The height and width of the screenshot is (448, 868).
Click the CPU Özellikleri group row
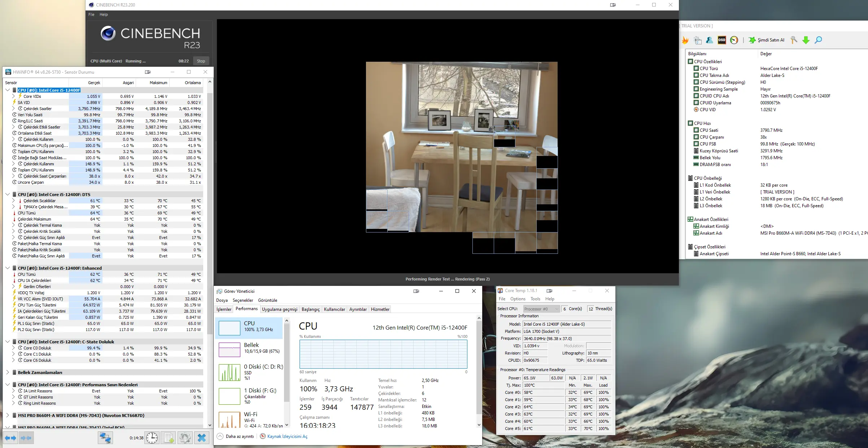click(708, 61)
